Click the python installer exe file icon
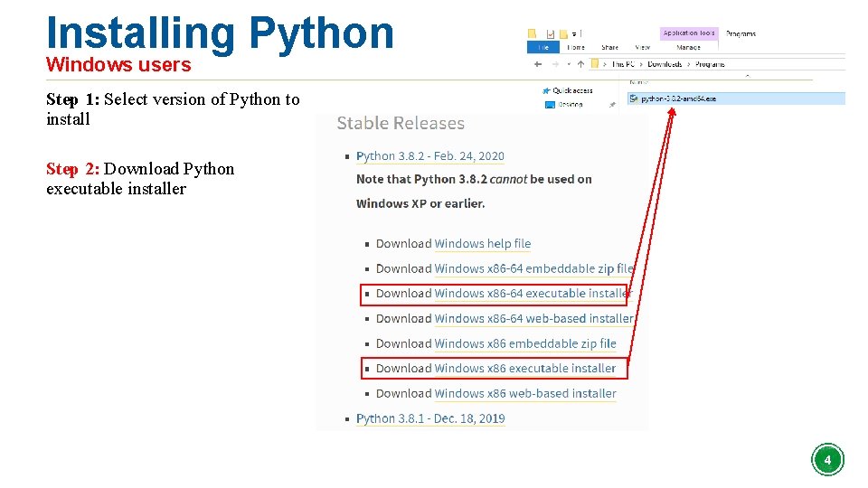The height and width of the screenshot is (488, 868). (x=634, y=99)
